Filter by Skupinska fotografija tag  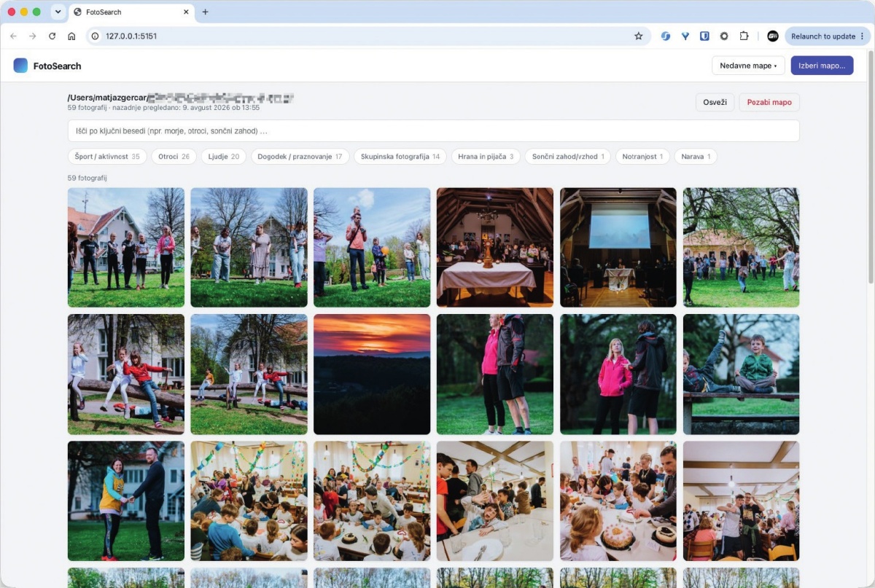point(400,157)
